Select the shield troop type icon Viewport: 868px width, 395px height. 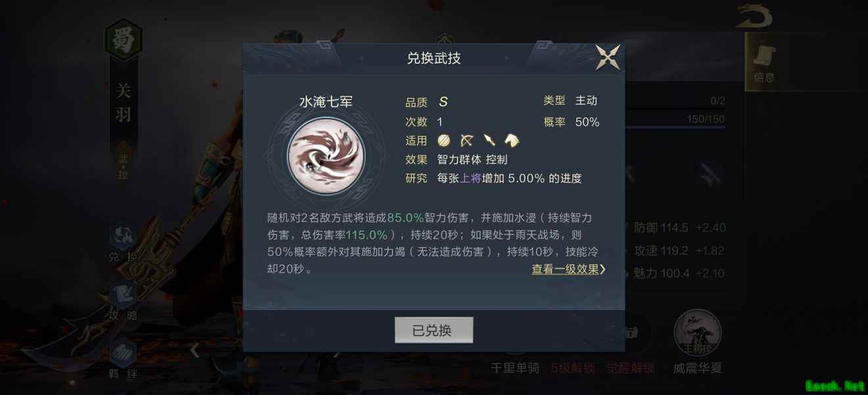click(444, 140)
